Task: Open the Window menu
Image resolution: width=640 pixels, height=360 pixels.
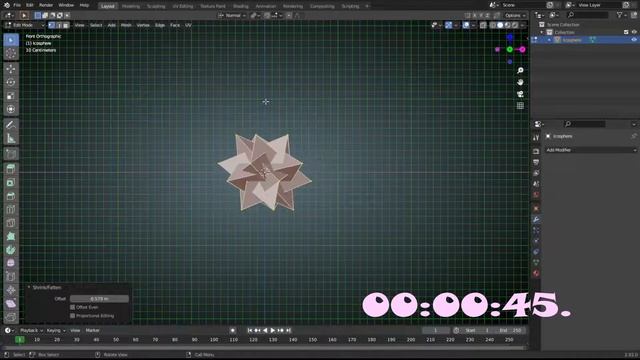Action: pyautogui.click(x=66, y=5)
